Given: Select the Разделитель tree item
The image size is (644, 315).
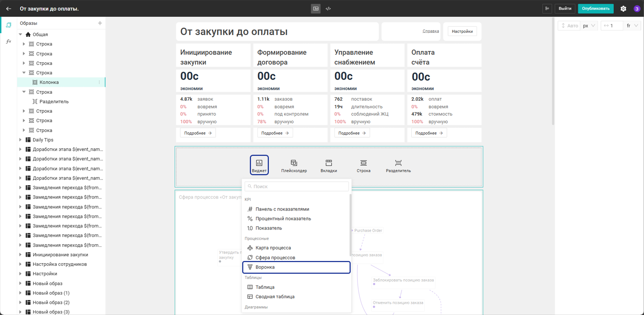Looking at the screenshot, I should point(61,101).
